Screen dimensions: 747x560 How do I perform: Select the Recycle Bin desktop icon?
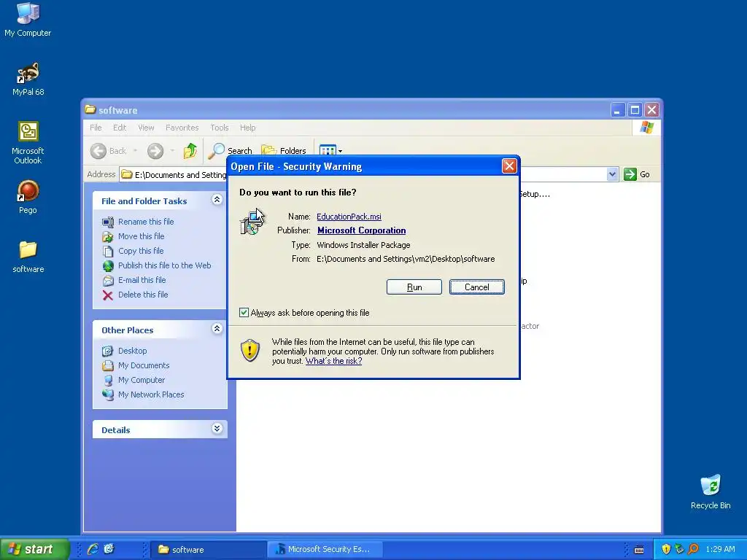(711, 492)
